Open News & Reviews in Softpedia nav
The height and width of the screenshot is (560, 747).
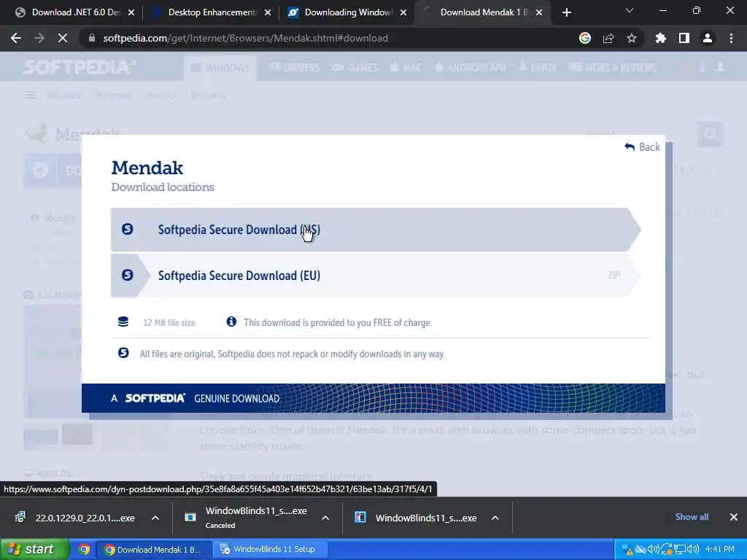613,68
